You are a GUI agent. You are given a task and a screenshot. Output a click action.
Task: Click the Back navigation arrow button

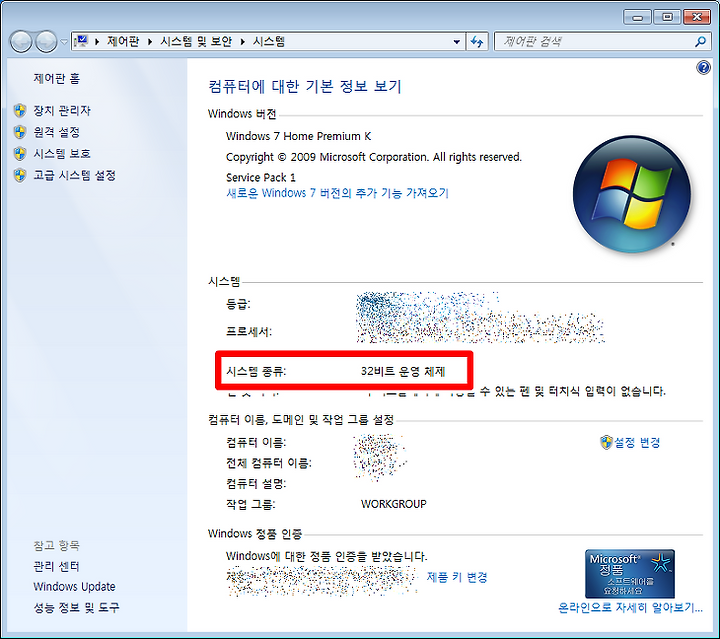[21, 42]
